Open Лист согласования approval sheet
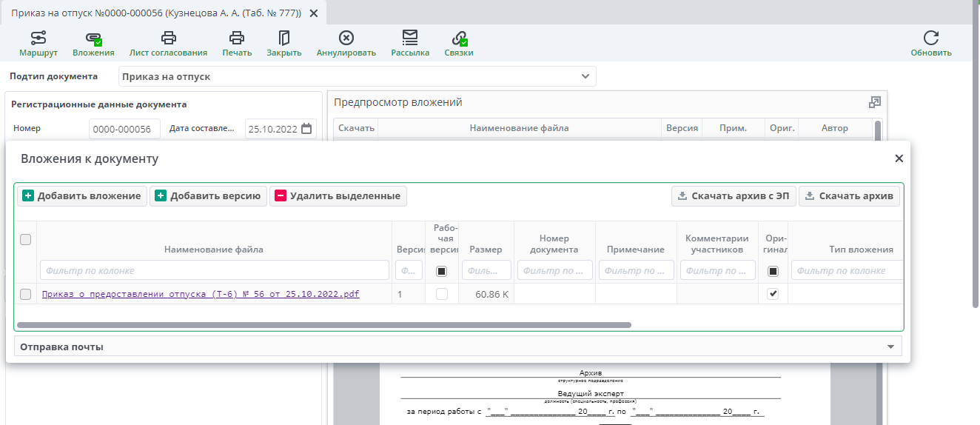The image size is (980, 425). click(x=168, y=39)
